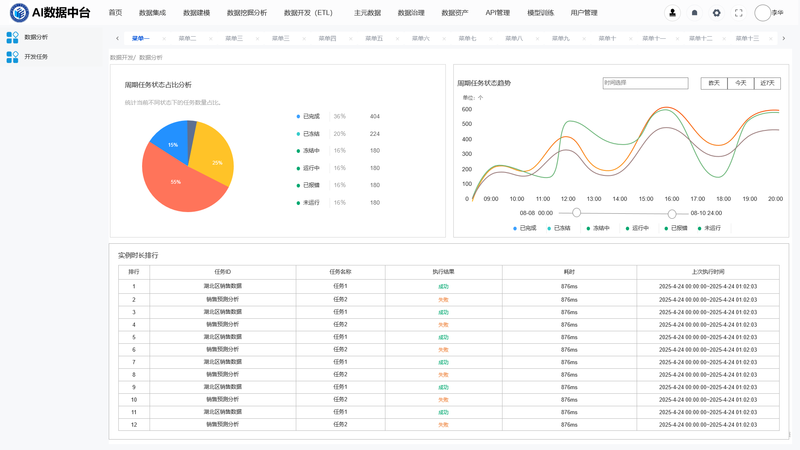Click the left time-range slider handle
The image size is (800, 450).
576,213
